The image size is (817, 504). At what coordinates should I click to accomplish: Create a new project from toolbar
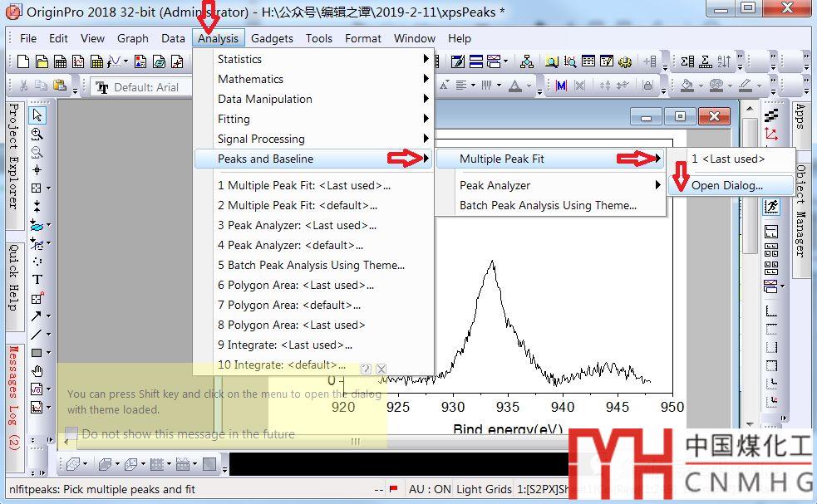click(x=23, y=61)
